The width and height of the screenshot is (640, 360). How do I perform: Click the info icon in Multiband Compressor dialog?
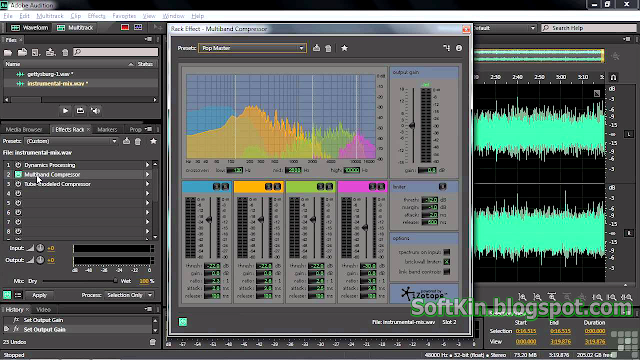[x=459, y=48]
